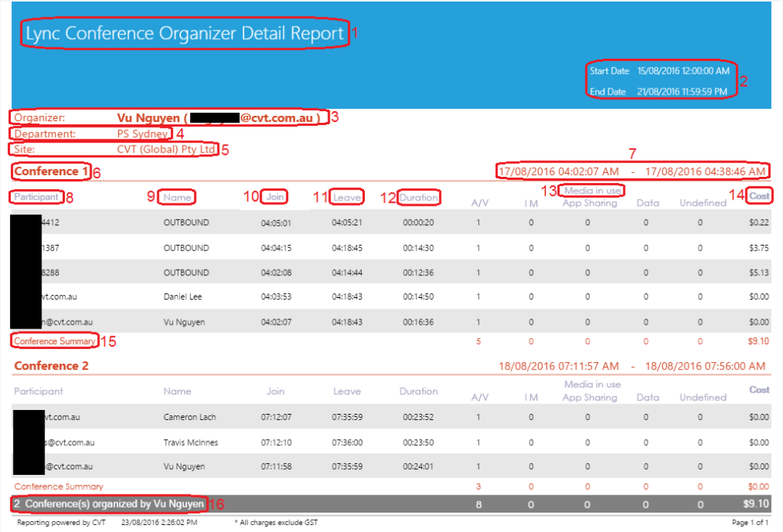Screen dimensions: 783x532
Task: Click the 'Conference 1' heading
Action: [x=51, y=171]
